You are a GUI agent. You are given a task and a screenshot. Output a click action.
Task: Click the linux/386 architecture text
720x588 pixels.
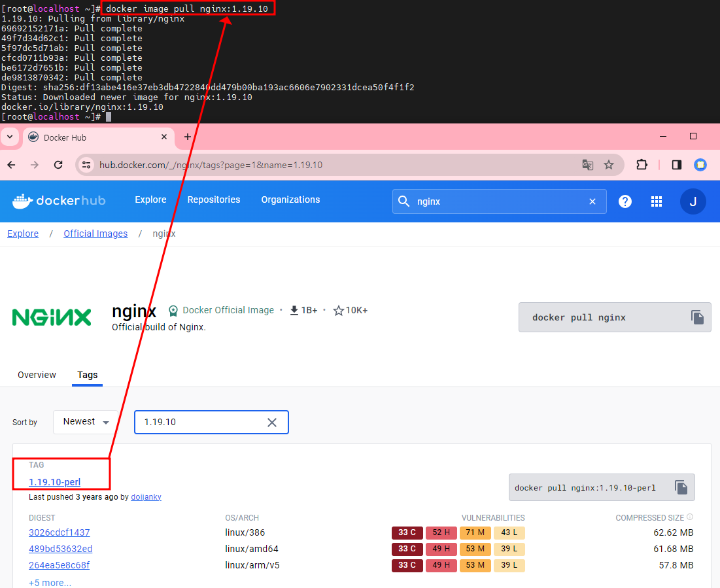click(x=245, y=532)
